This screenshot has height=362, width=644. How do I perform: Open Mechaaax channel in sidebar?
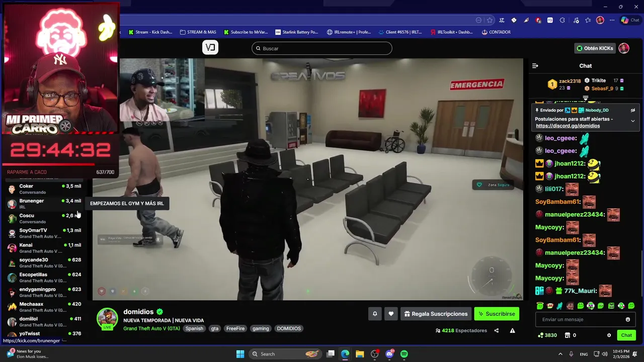(x=44, y=307)
